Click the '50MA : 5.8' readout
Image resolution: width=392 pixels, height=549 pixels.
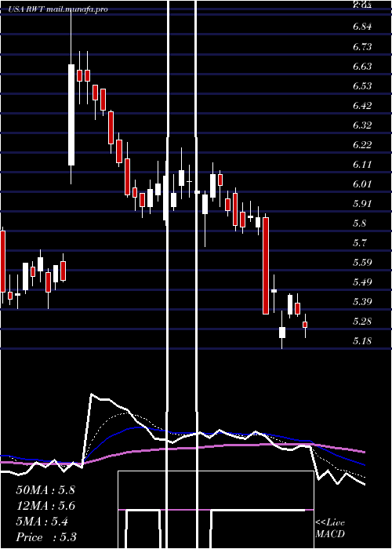pyautogui.click(x=45, y=490)
